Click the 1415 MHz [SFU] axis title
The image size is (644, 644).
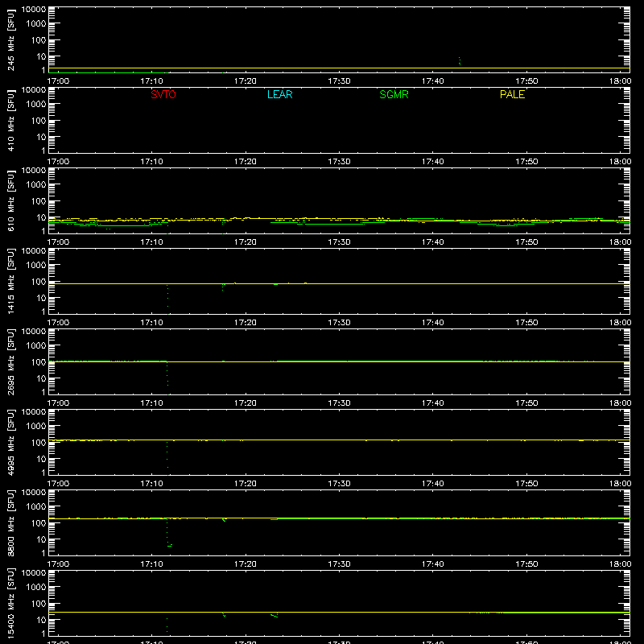pos(10,281)
